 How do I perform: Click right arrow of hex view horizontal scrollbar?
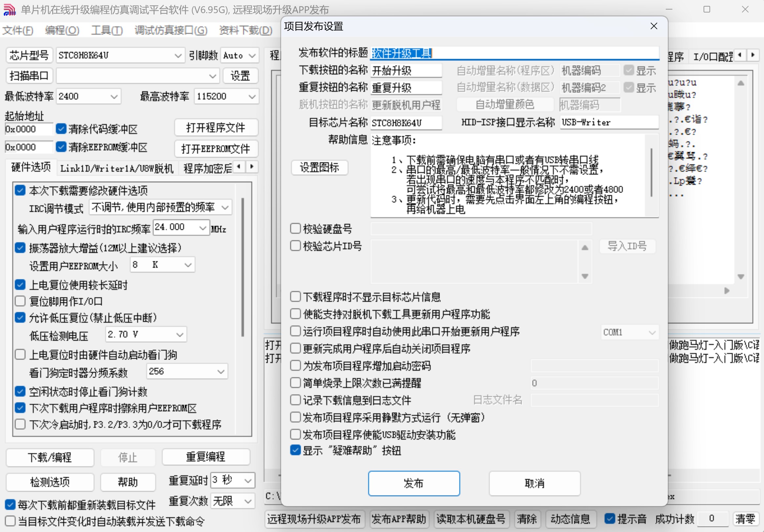tap(727, 290)
